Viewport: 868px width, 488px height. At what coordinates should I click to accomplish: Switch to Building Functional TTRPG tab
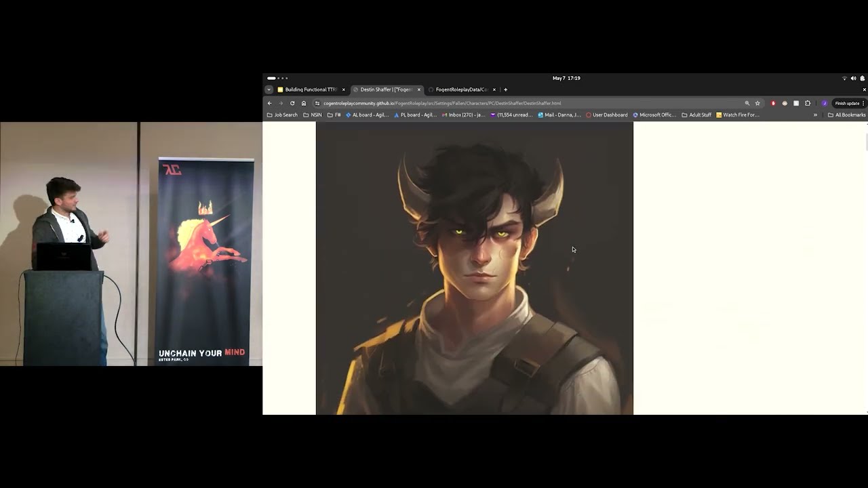[311, 89]
